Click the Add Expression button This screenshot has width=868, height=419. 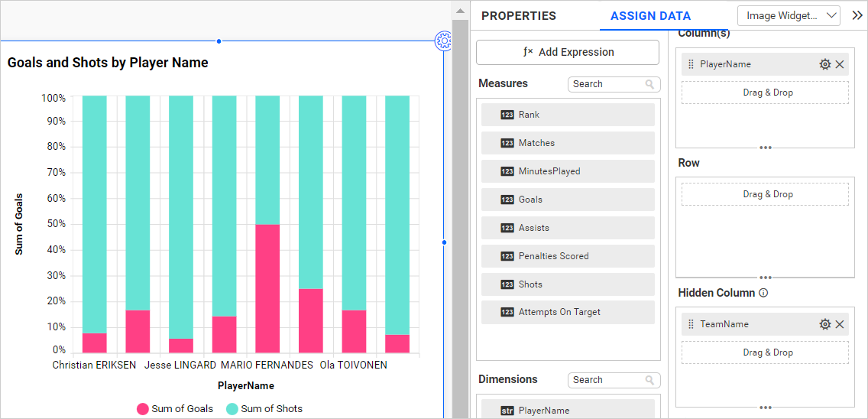tap(567, 53)
